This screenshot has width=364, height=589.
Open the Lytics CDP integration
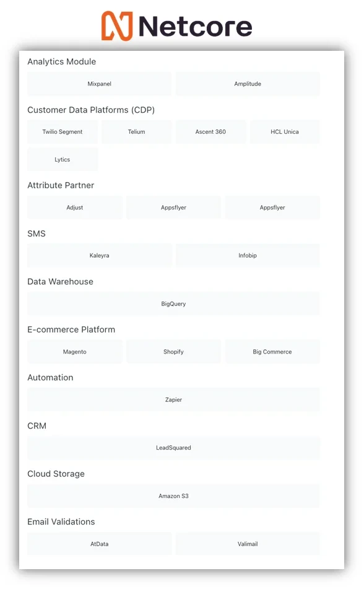63,160
